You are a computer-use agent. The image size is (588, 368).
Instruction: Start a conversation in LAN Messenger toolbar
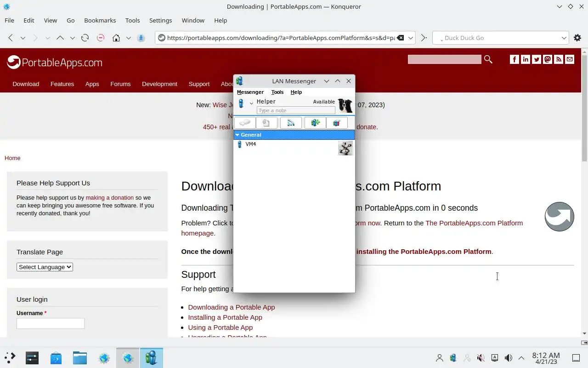click(245, 123)
